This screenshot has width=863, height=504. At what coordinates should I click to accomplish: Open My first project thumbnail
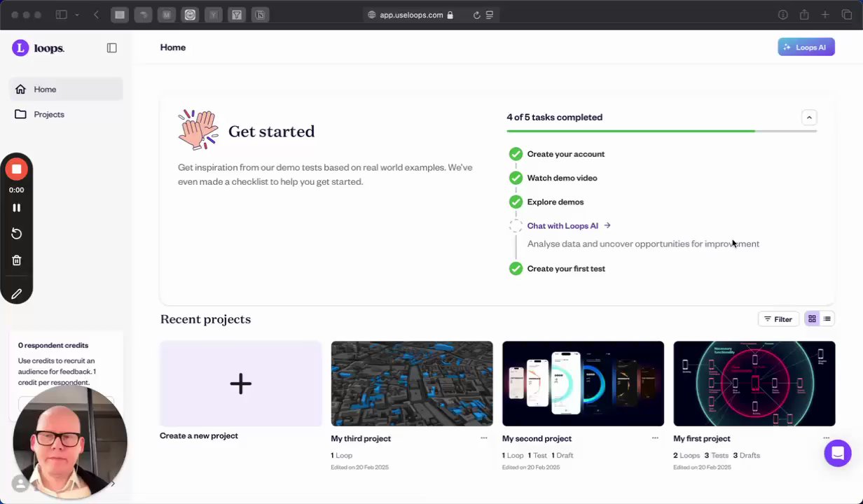[754, 384]
